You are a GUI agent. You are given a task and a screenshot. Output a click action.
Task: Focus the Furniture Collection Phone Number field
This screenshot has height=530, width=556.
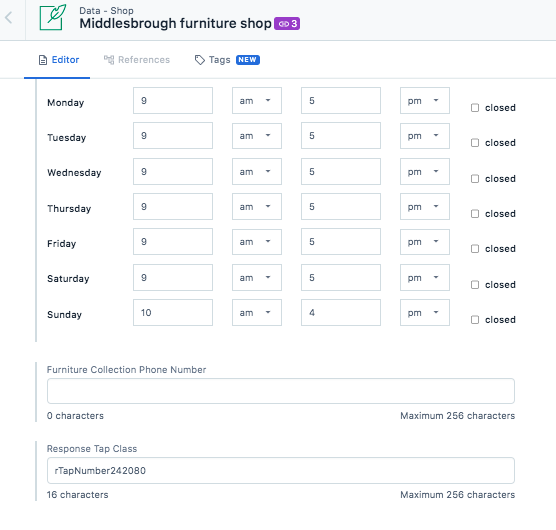pyautogui.click(x=281, y=391)
